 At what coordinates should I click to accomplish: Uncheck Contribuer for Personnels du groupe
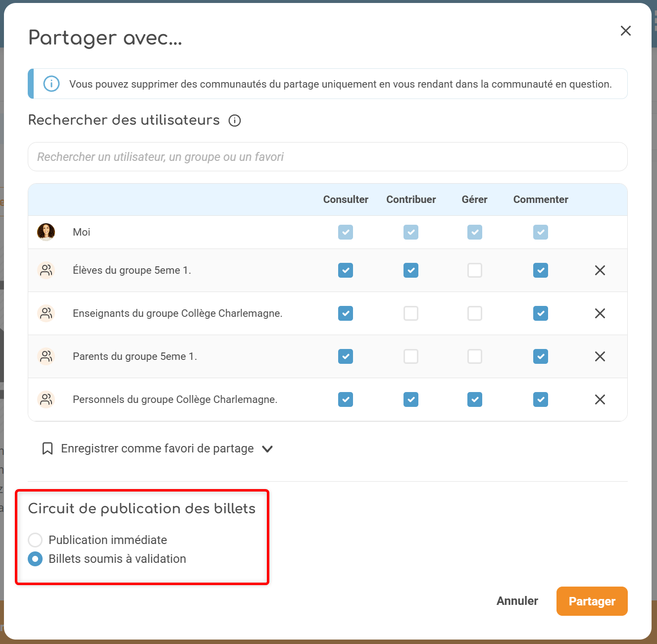coord(411,399)
